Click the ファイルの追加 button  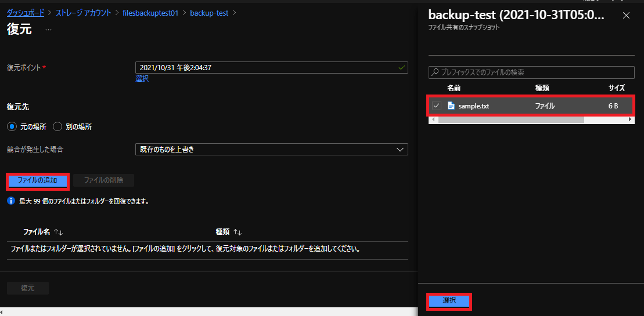[37, 180]
